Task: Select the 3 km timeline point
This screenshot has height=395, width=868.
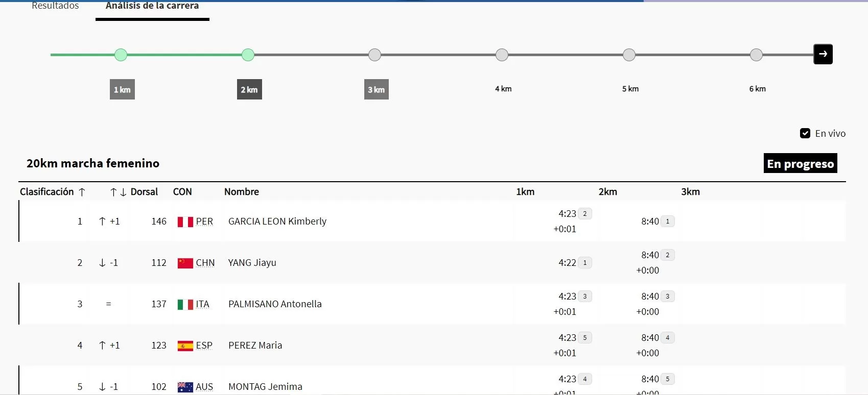Action: click(375, 55)
